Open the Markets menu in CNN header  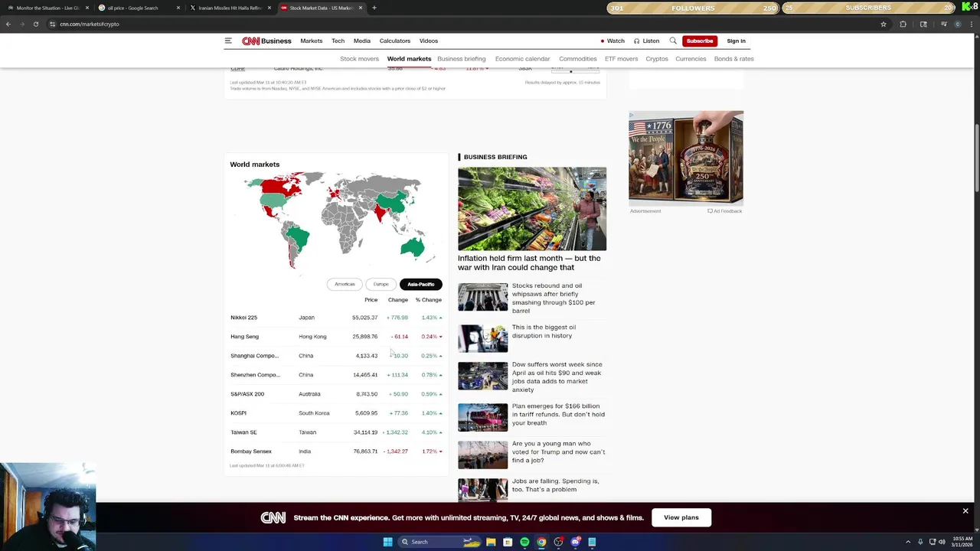[x=312, y=41]
